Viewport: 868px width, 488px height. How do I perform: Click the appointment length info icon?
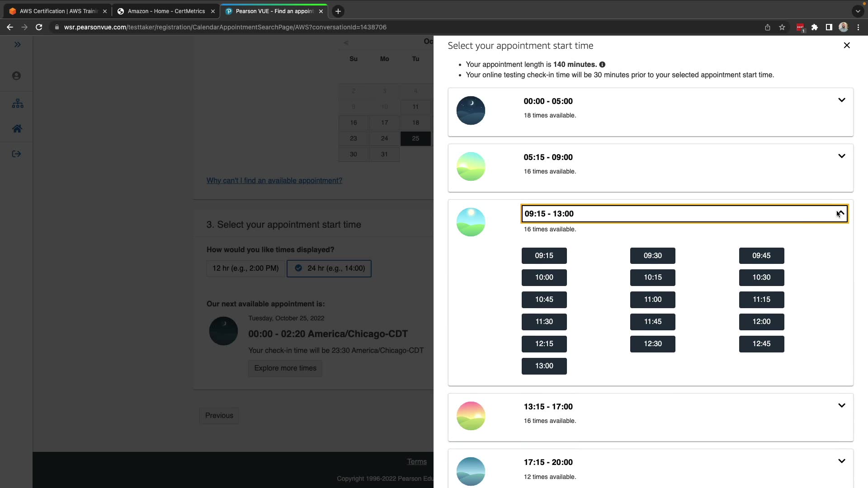[602, 65]
